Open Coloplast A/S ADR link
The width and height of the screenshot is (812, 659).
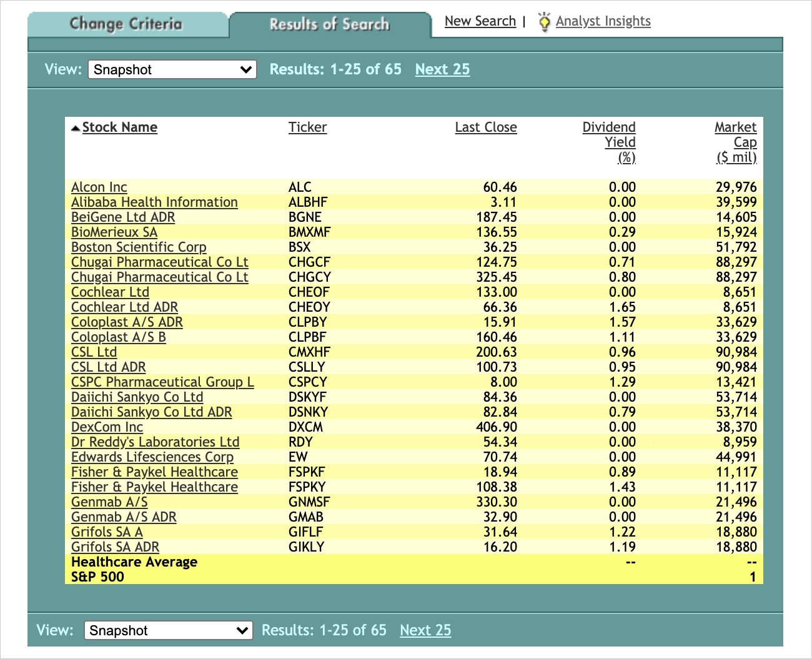[x=127, y=322]
